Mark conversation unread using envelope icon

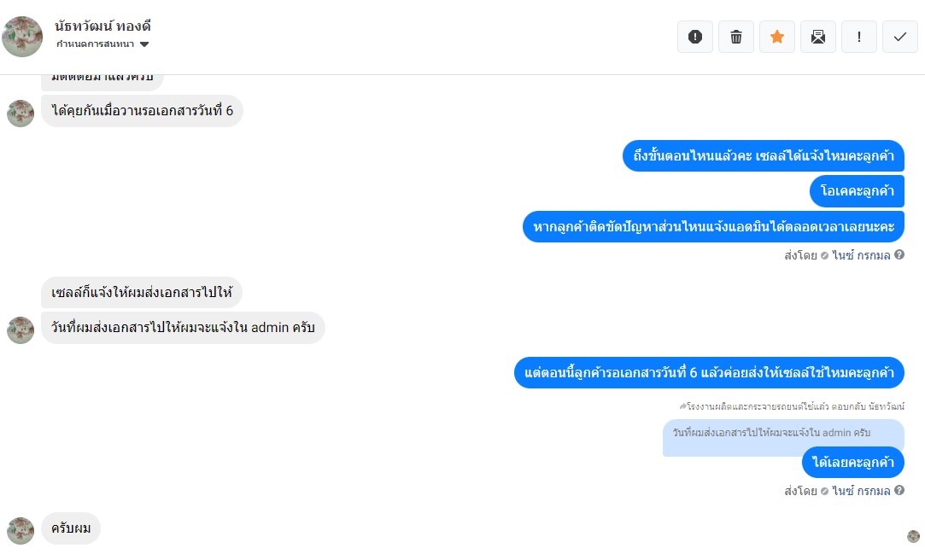818,37
